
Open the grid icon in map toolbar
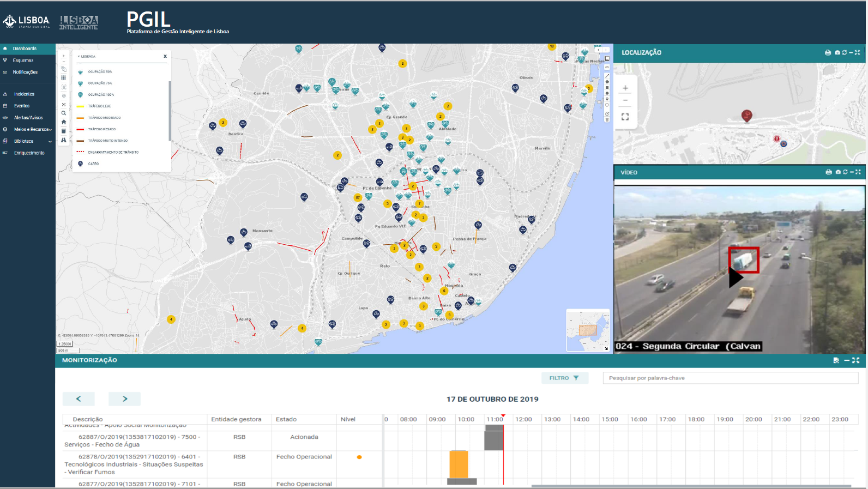(x=64, y=78)
